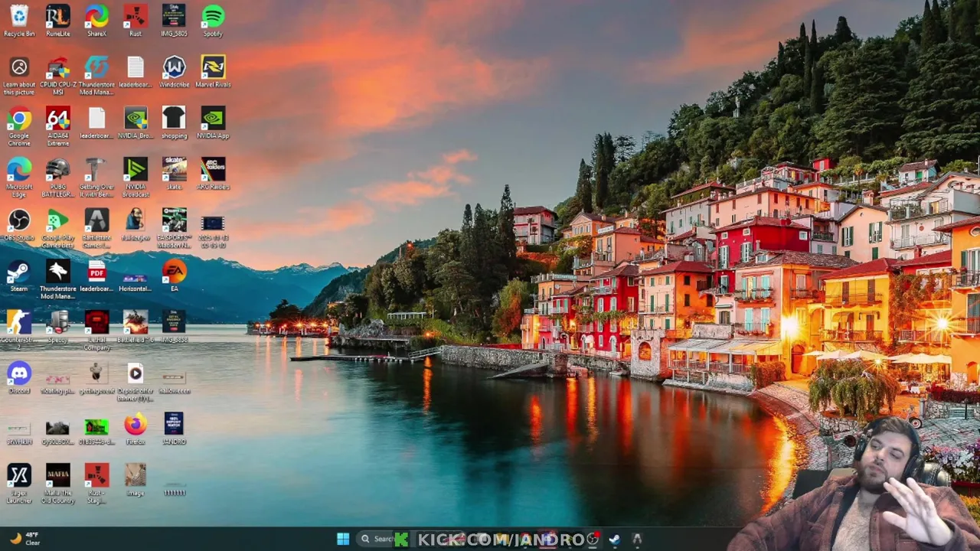
Task: Launch Rust - Staging shortcut
Action: 96,483
